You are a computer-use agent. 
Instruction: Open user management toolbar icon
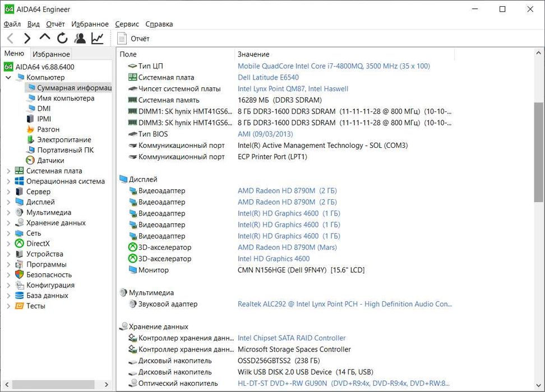[80, 38]
